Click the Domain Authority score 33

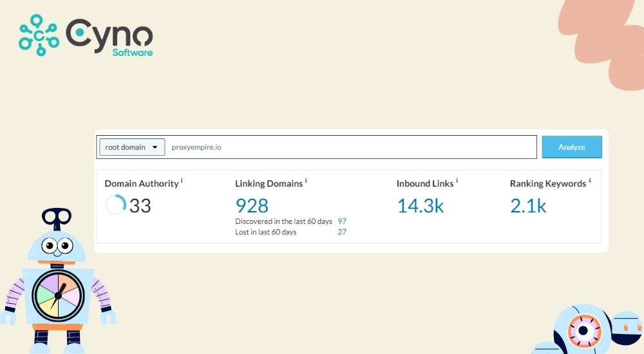click(140, 206)
